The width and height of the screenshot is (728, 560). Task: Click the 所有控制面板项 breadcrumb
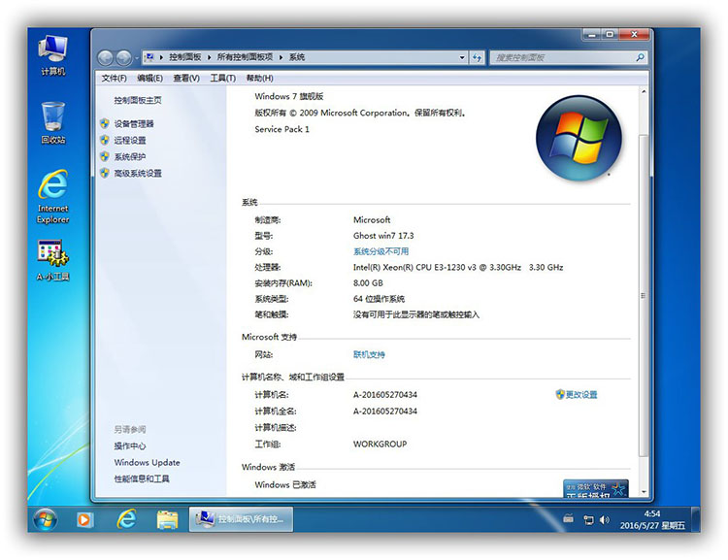click(x=245, y=57)
